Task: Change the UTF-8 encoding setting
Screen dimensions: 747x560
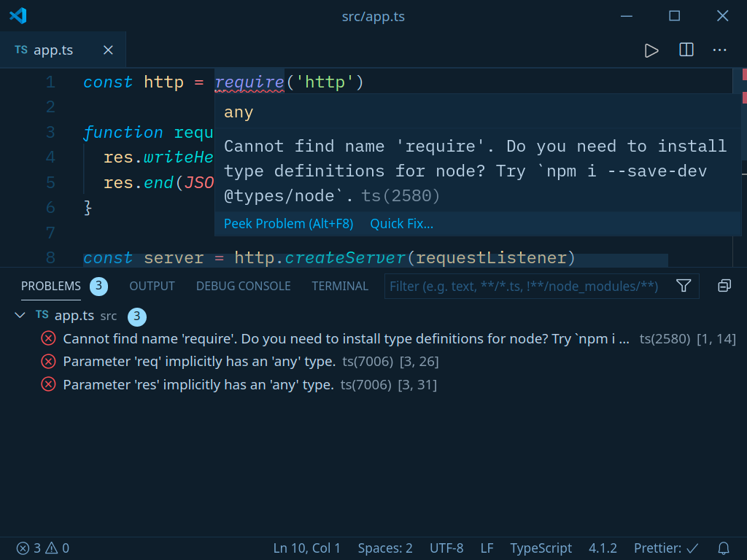Action: [446, 548]
